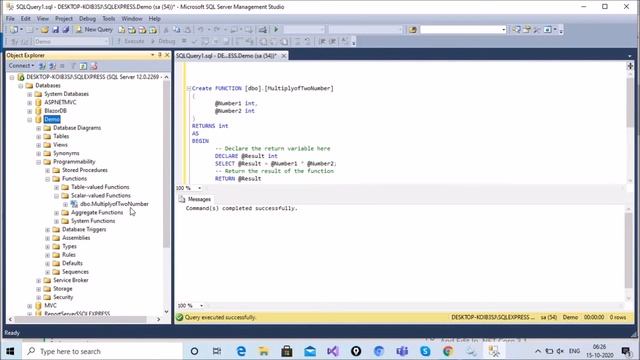
Task: Expand the ASPNETMVC database node
Action: pos(30,102)
